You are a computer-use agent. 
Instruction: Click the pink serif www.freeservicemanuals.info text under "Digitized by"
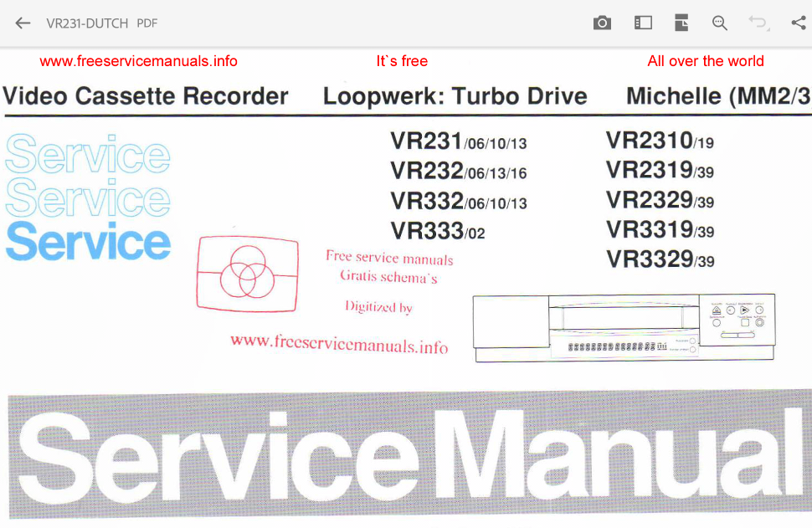click(339, 344)
